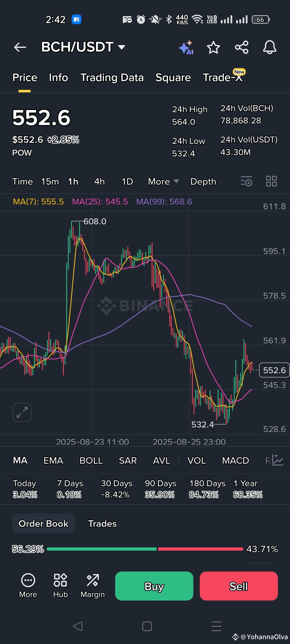
Task: Select the 1h chart interval
Action: 73,182
